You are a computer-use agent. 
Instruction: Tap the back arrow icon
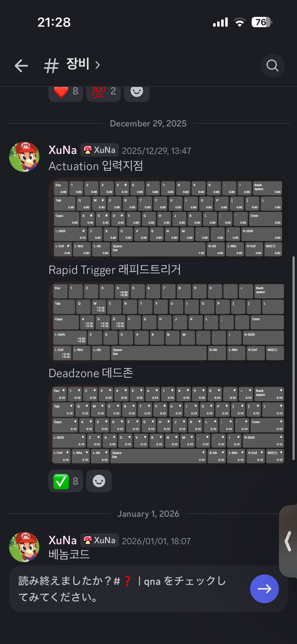pos(21,66)
